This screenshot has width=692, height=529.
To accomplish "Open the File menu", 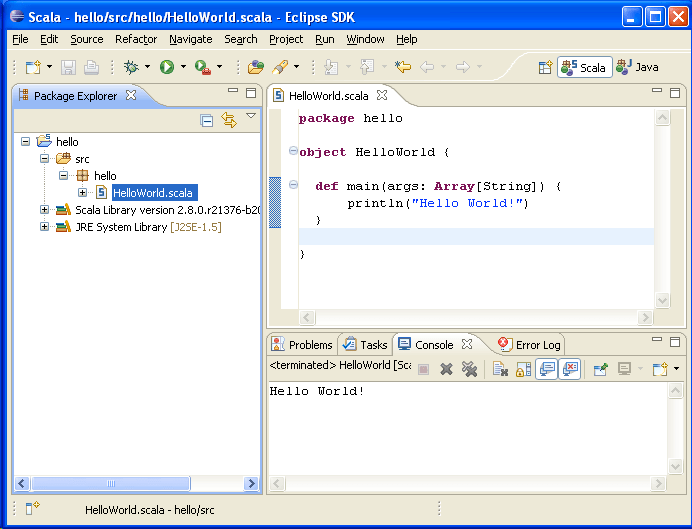I will (20, 39).
